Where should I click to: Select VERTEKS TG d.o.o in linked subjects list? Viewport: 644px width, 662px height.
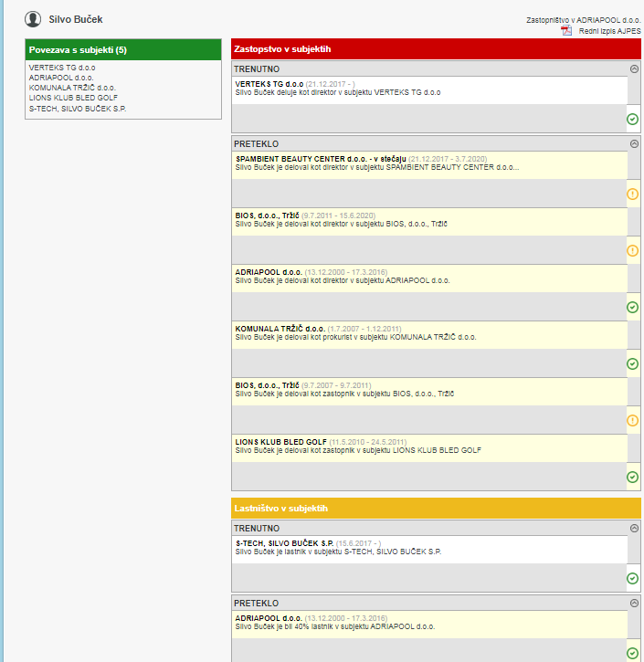click(62, 68)
